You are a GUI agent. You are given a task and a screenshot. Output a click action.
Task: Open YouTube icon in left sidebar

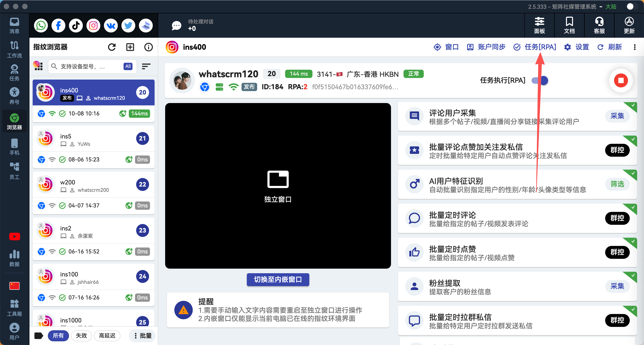14,236
